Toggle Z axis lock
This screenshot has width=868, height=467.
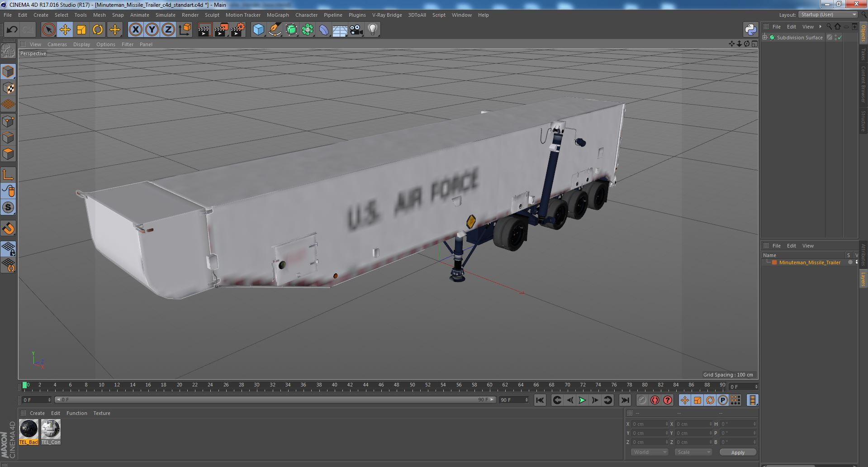click(x=168, y=30)
